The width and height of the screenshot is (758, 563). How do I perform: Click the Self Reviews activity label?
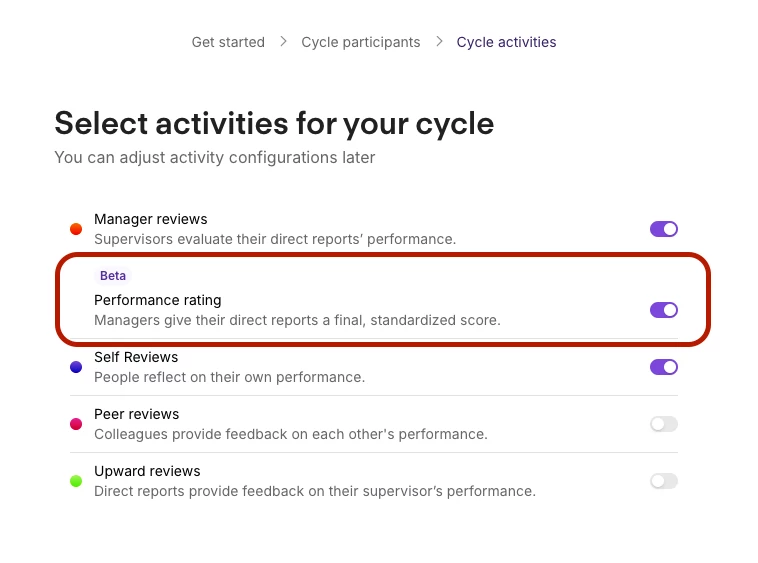coord(136,357)
